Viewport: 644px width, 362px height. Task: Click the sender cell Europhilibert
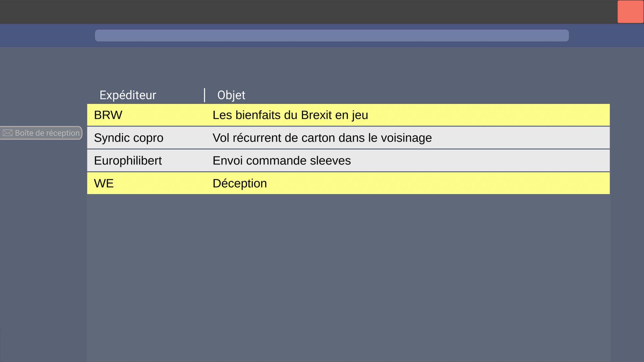tap(128, 160)
